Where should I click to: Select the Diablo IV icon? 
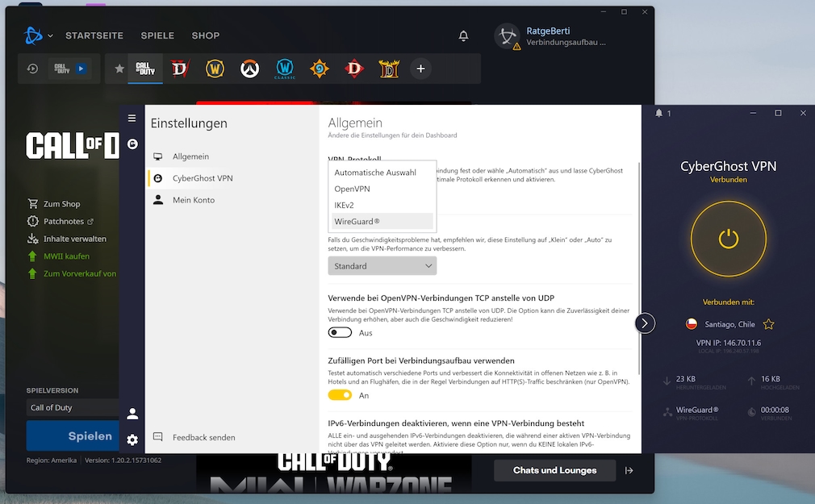point(179,69)
